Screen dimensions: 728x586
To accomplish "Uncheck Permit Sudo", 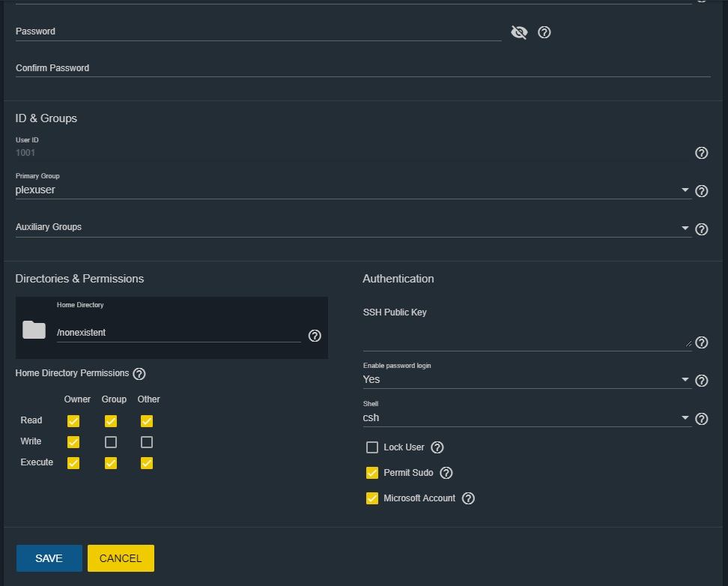I will (372, 473).
